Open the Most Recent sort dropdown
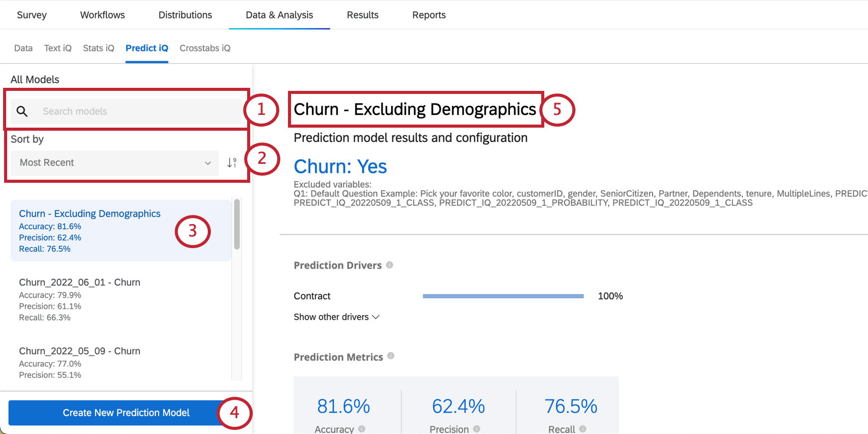Viewport: 868px width, 434px height. tap(115, 163)
